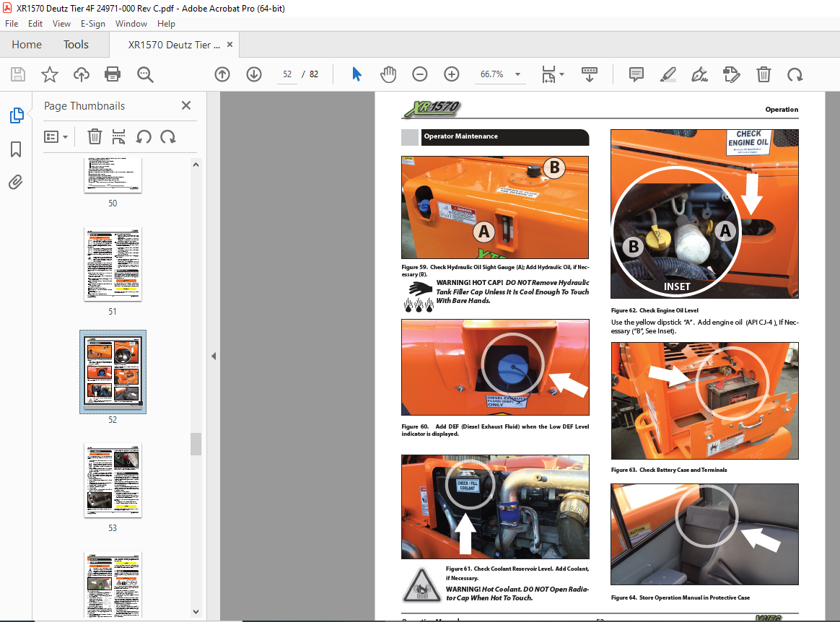This screenshot has height=622, width=840.
Task: Click the Save file icon
Action: coord(17,74)
